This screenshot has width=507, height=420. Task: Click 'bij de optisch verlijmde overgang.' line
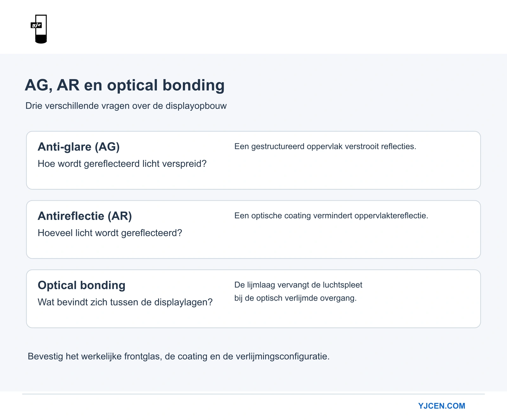295,298
